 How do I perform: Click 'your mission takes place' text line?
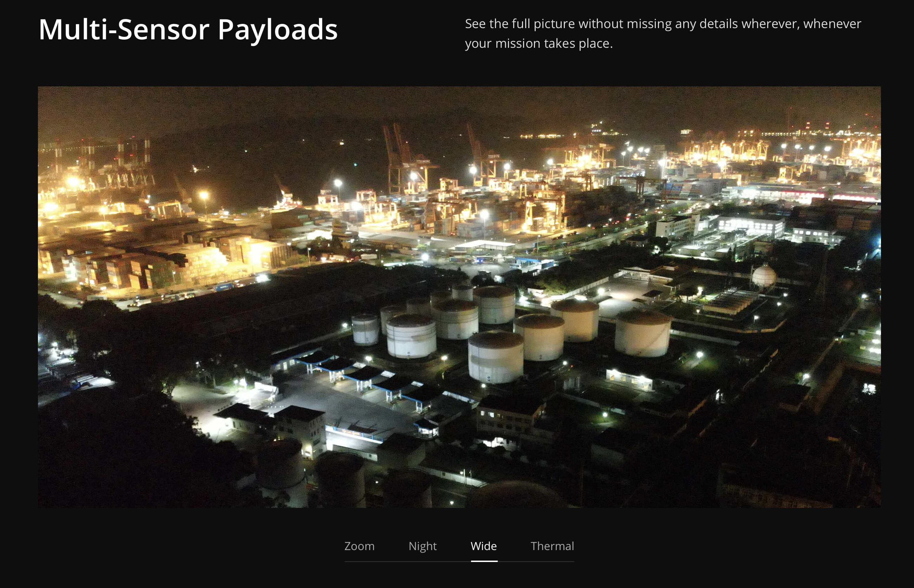coord(538,44)
